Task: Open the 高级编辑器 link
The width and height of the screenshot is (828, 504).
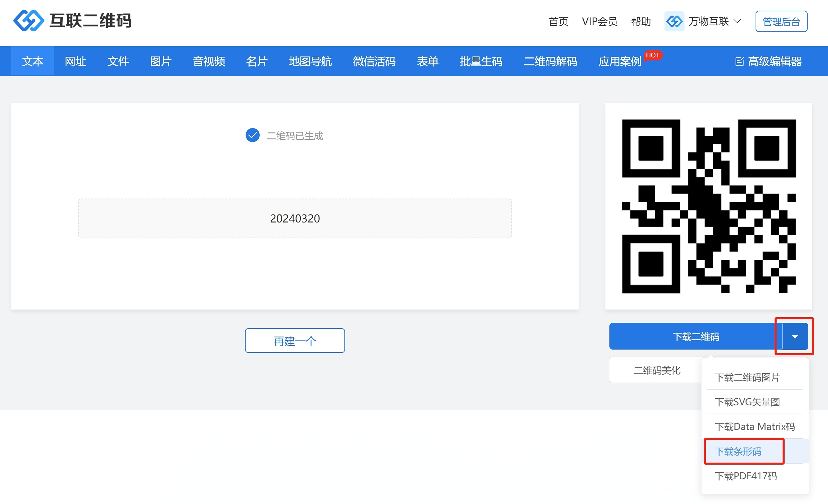Action: 768,61
